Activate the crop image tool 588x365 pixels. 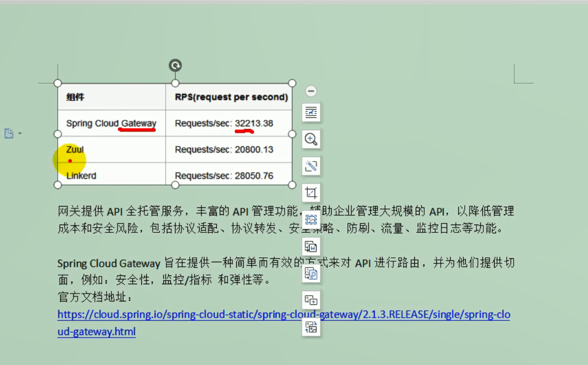(311, 192)
